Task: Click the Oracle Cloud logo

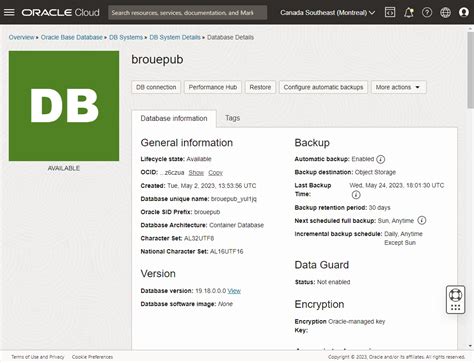Action: click(x=61, y=13)
